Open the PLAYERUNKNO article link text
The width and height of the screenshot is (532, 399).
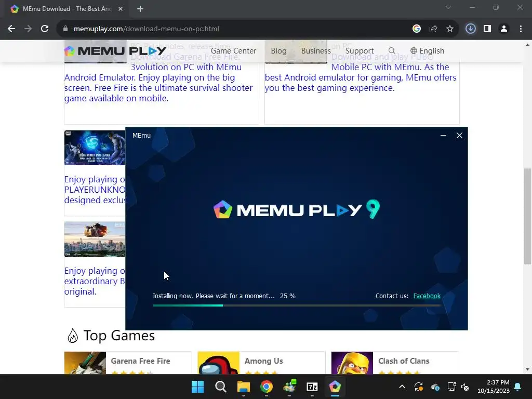[95, 190]
